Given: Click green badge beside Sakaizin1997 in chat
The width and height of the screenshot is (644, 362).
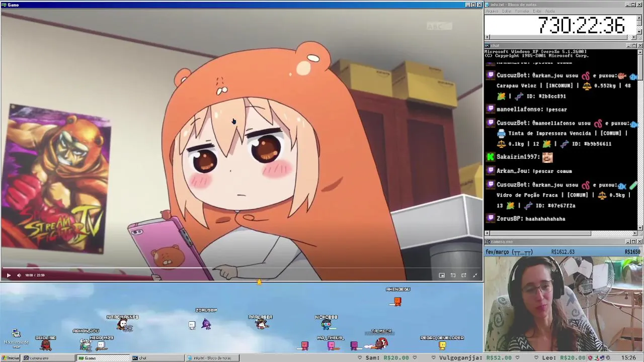Looking at the screenshot, I should [x=491, y=157].
